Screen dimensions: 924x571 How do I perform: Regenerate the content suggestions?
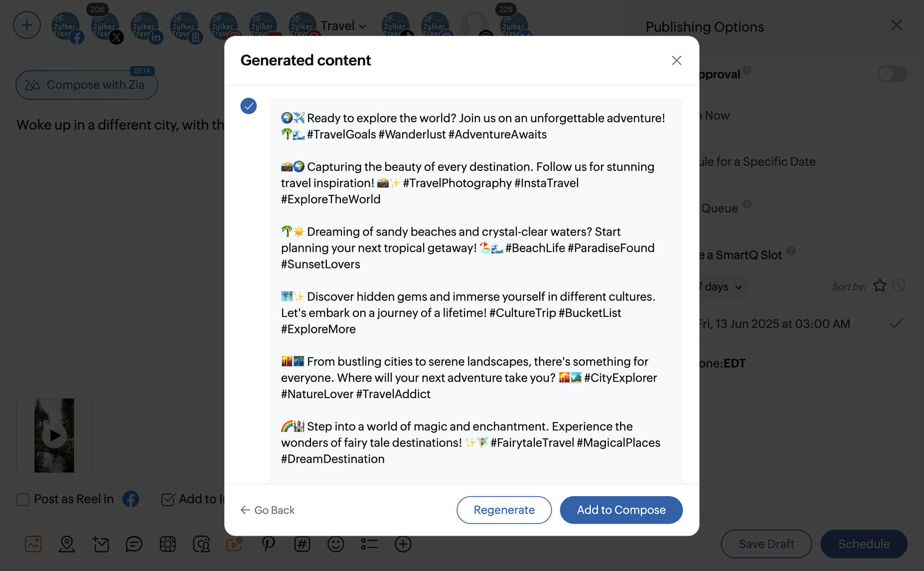504,510
